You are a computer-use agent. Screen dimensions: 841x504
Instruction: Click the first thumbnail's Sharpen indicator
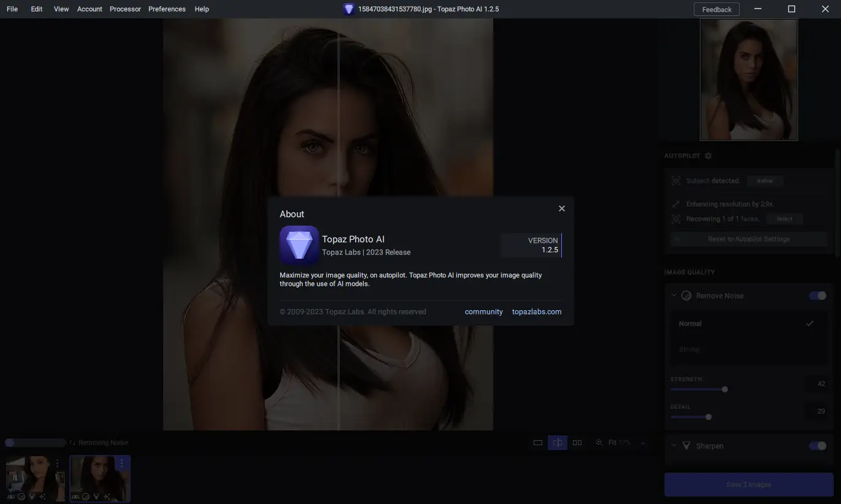coord(32,497)
